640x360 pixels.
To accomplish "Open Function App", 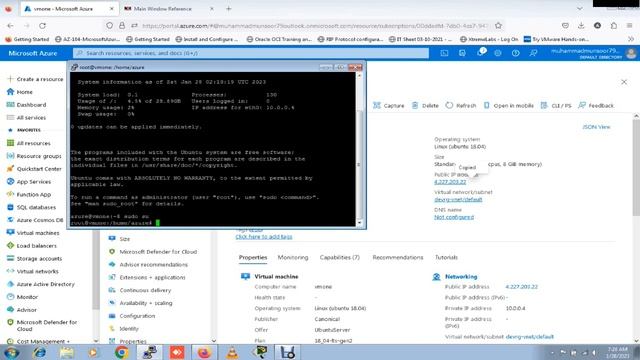I will tap(29, 194).
